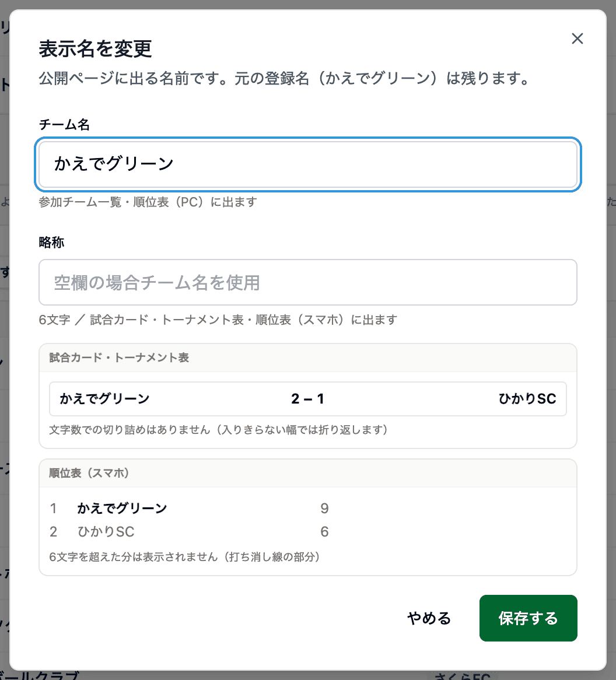This screenshot has height=680, width=616.
Task: Select the 表示名を変更 dialog title
Action: click(x=95, y=48)
